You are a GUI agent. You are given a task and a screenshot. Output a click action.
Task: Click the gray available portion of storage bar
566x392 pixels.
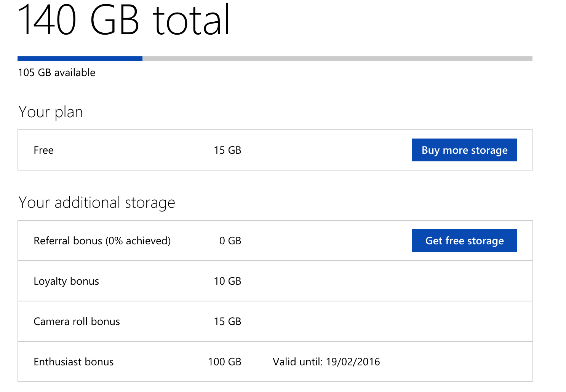click(x=337, y=59)
